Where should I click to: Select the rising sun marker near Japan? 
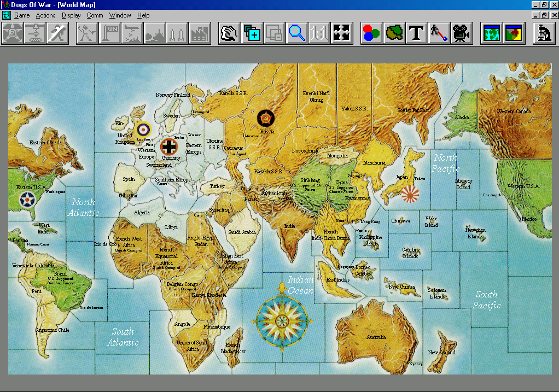coord(410,194)
